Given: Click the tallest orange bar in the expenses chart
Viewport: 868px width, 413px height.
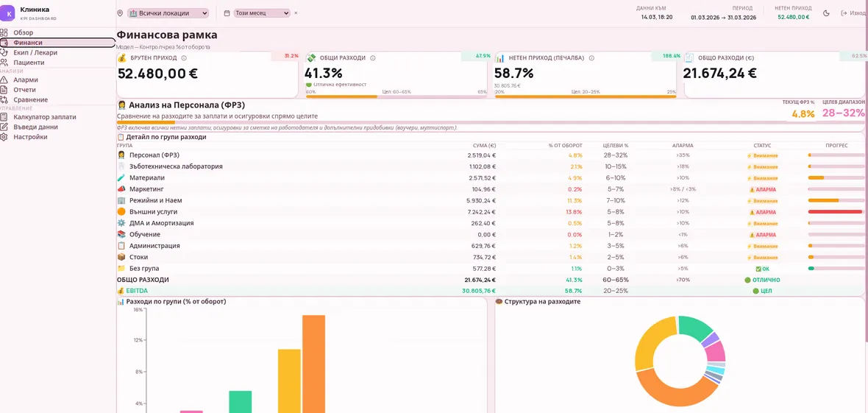Looking at the screenshot, I should pyautogui.click(x=313, y=364).
